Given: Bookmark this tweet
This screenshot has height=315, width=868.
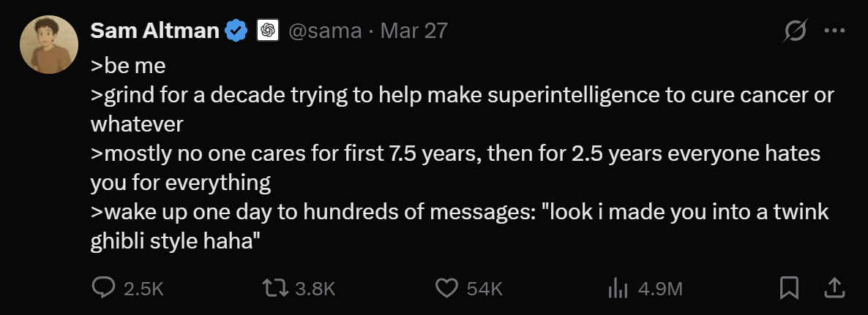Looking at the screenshot, I should tap(789, 288).
